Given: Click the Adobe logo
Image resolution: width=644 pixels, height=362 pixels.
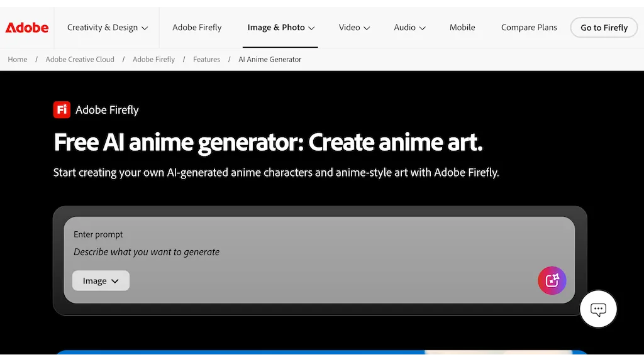Looking at the screenshot, I should [x=26, y=28].
